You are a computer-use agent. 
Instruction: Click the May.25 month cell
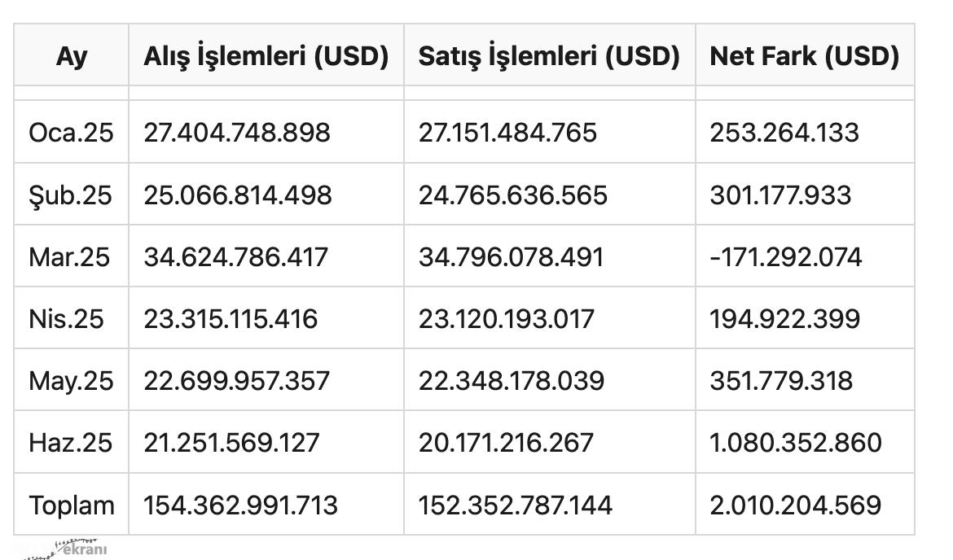pos(71,382)
